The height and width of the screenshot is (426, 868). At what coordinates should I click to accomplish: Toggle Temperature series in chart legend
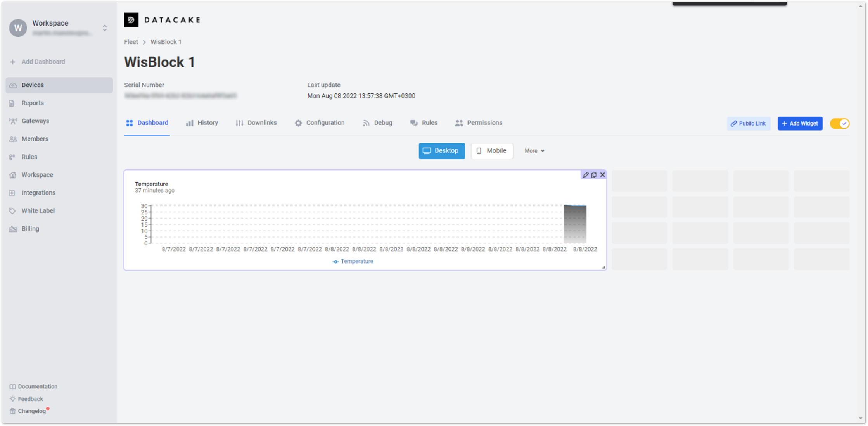click(353, 261)
